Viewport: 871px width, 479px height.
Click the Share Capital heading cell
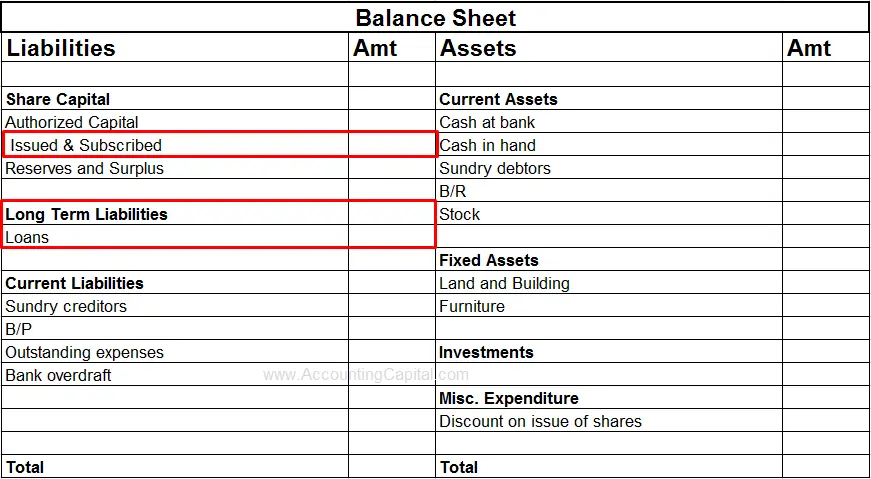click(58, 99)
